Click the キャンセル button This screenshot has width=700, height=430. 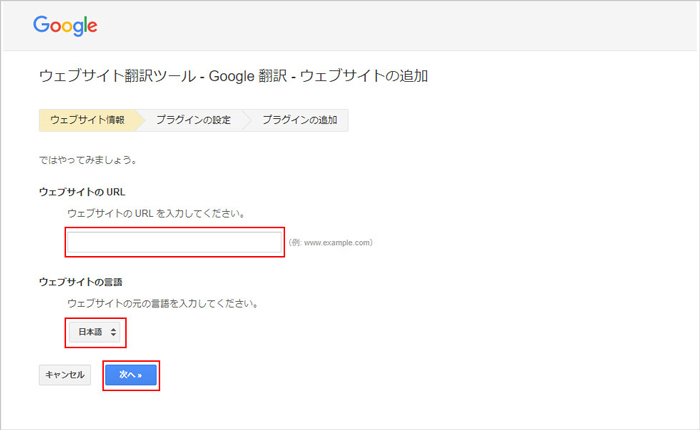(65, 375)
